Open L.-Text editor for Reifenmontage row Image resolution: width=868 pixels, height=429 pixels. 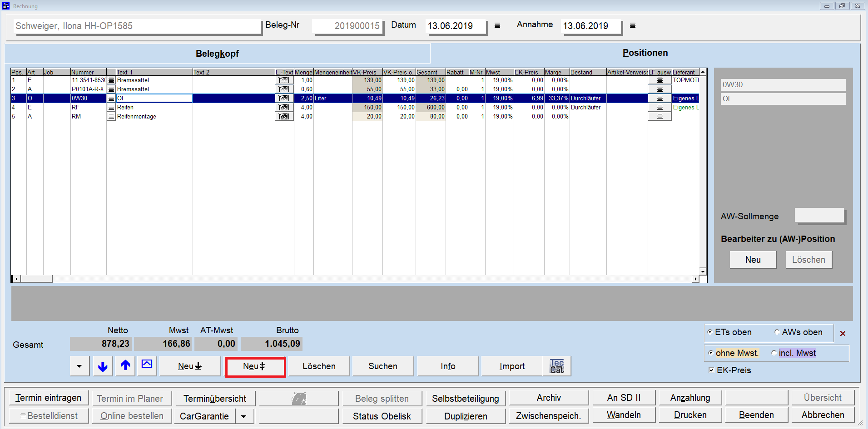click(x=284, y=117)
